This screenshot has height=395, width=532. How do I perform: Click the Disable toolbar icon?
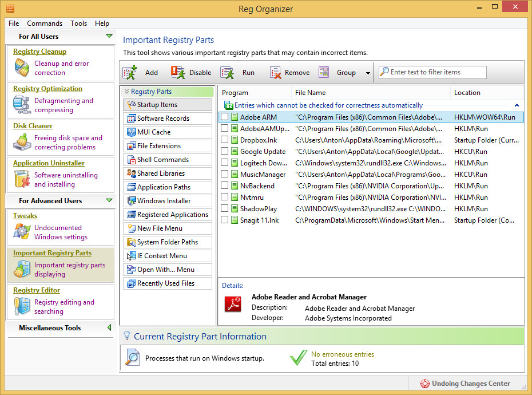pos(178,73)
